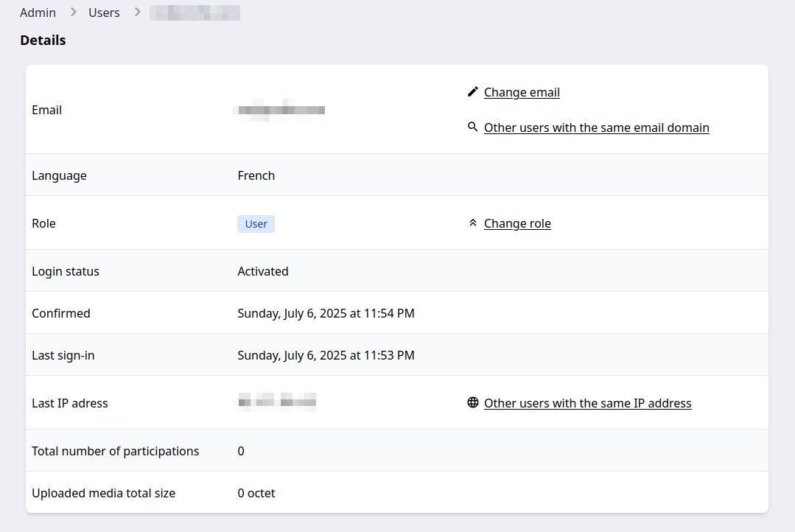
Task: Click the Details section heading
Action: 43,41
